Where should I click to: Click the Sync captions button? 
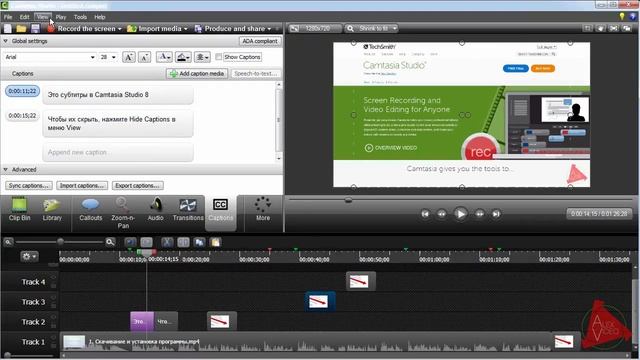pos(29,186)
